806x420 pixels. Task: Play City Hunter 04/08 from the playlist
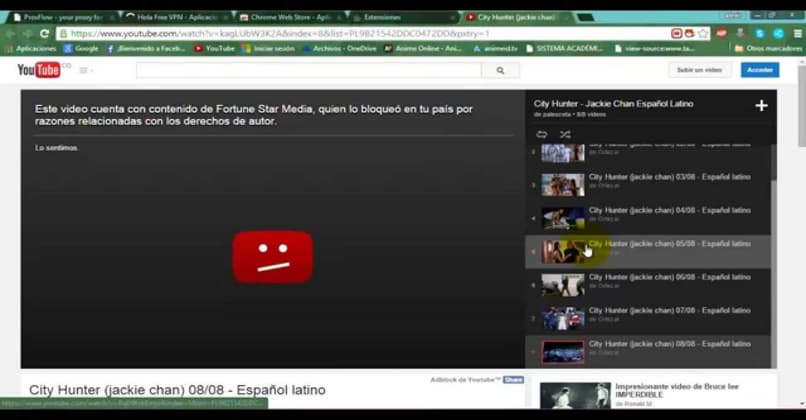[648, 218]
